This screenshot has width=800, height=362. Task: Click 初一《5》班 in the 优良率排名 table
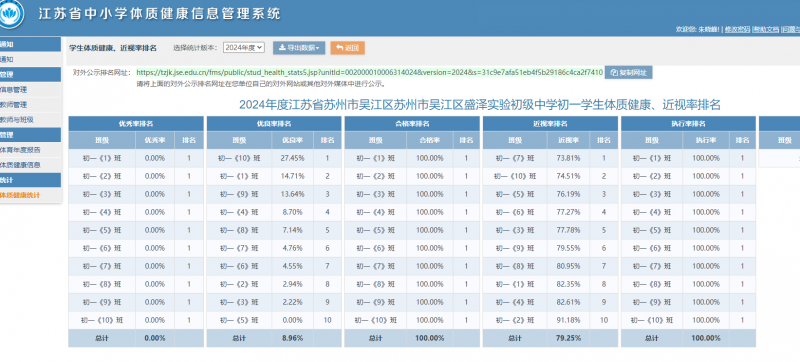tap(239, 320)
